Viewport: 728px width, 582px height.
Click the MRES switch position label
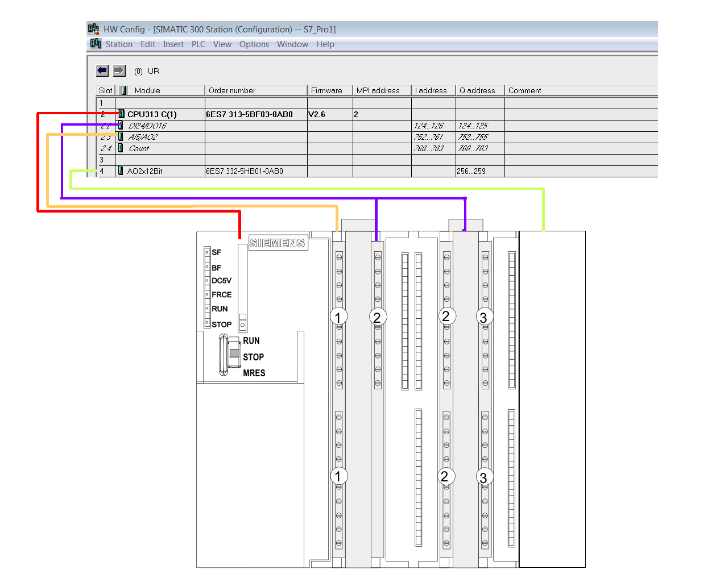254,373
